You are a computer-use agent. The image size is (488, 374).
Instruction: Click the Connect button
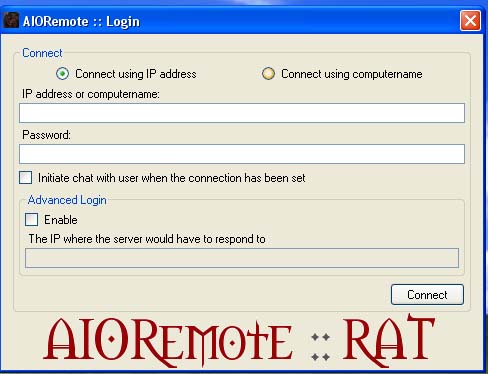[427, 295]
